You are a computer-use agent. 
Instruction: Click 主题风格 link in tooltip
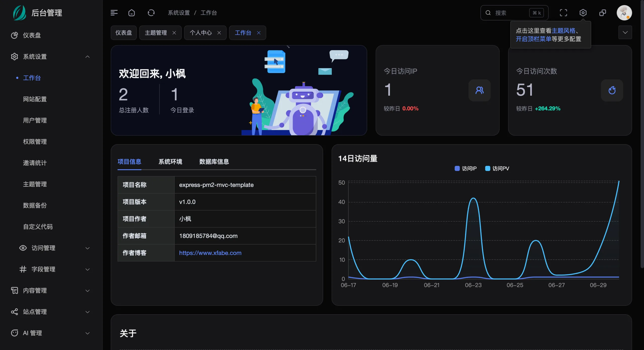563,31
